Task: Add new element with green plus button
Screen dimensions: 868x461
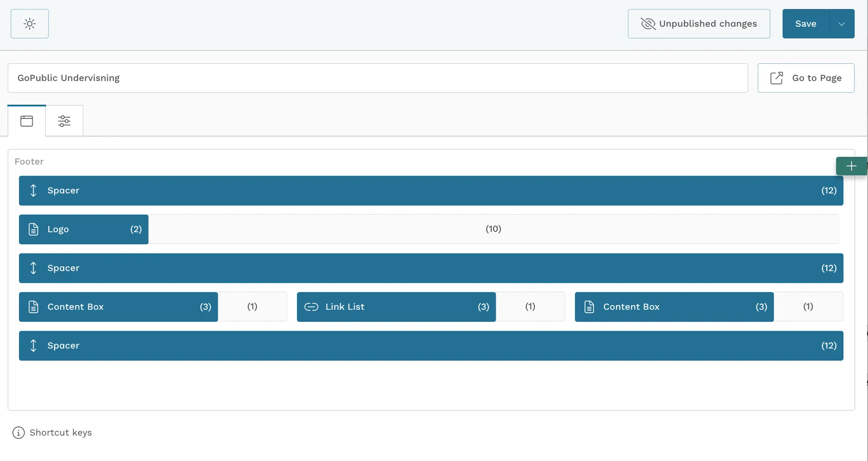Action: pyautogui.click(x=851, y=166)
